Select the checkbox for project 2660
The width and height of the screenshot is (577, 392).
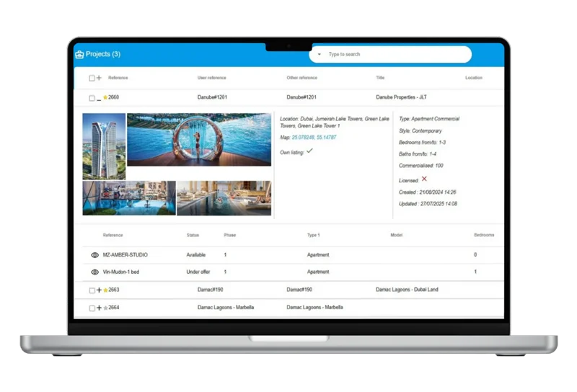tap(92, 97)
